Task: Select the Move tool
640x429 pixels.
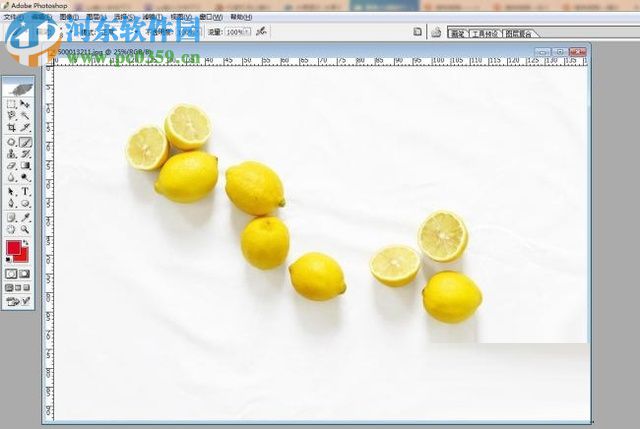Action: tap(25, 104)
